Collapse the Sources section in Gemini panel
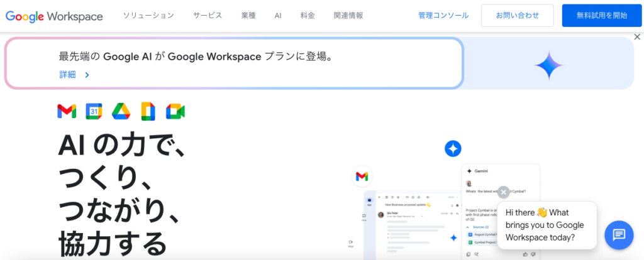The image size is (644, 260). pyautogui.click(x=468, y=227)
